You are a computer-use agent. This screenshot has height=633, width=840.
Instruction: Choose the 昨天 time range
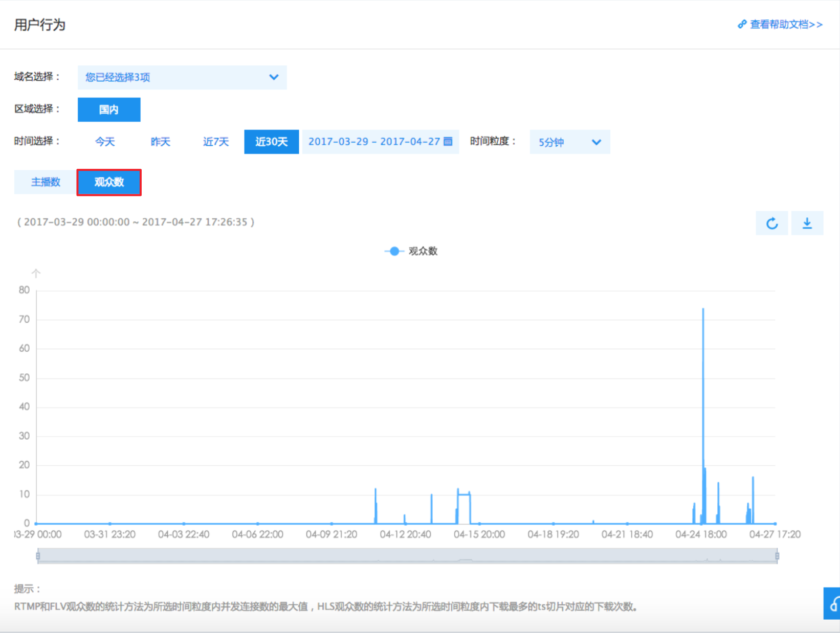click(160, 142)
